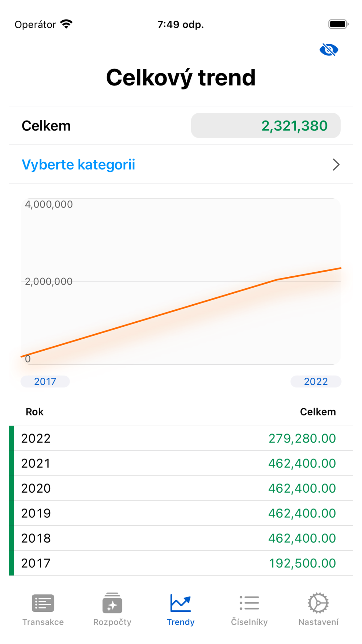Screen dimensions: 362x644
Task: Toggle the hide amounts eye icon
Action: pos(329,50)
